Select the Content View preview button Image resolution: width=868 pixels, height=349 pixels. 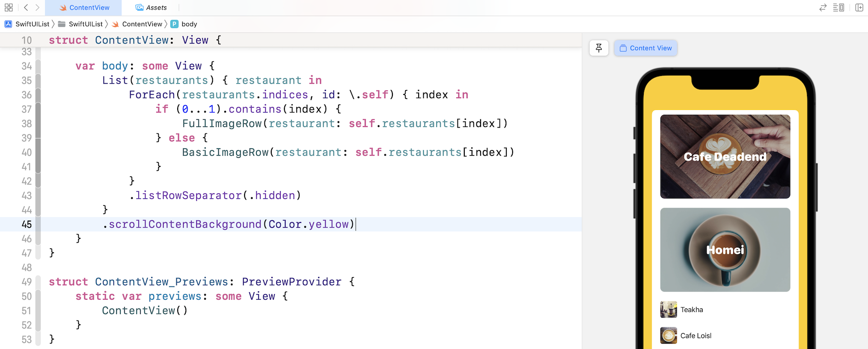[646, 48]
